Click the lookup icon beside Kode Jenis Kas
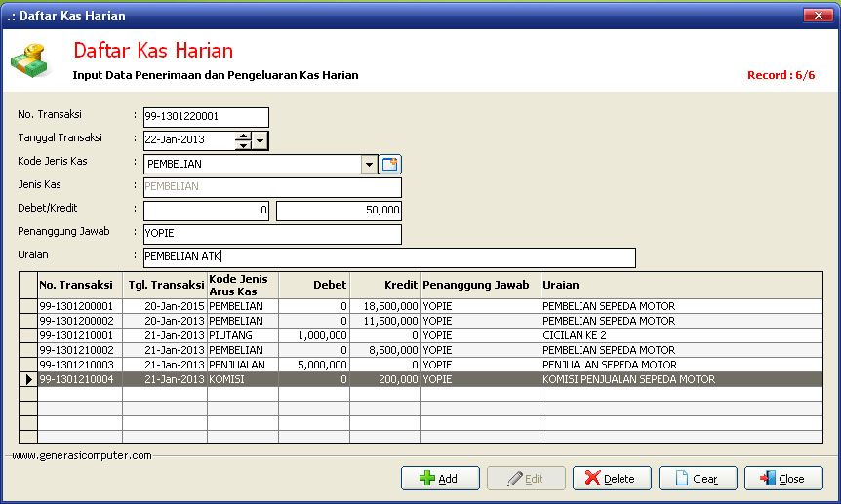841x504 pixels. [391, 165]
